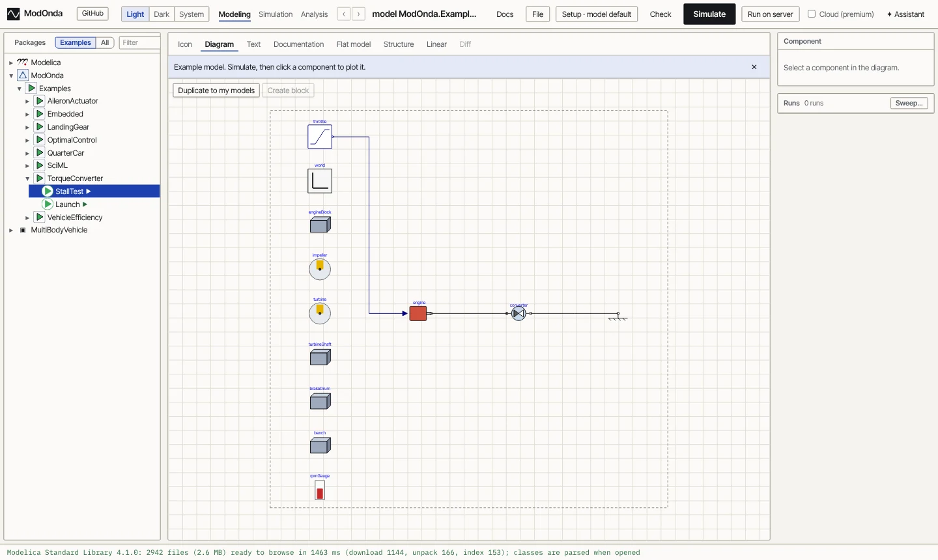
Task: Click the brakeDrum body block
Action: coord(320,401)
